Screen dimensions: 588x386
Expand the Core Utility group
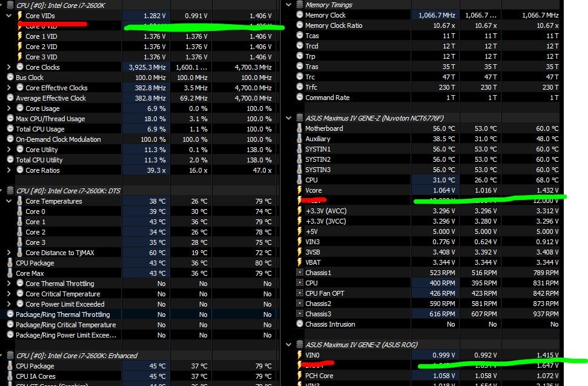pyautogui.click(x=8, y=150)
